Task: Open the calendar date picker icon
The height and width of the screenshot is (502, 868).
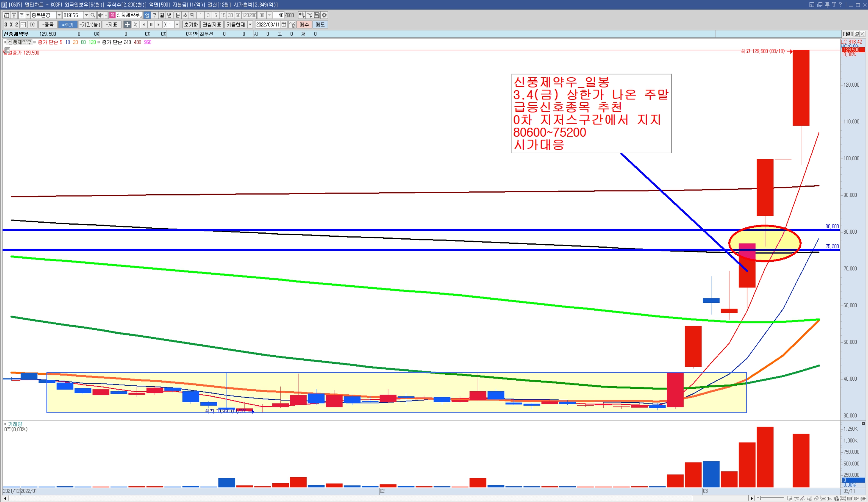Action: [284, 24]
